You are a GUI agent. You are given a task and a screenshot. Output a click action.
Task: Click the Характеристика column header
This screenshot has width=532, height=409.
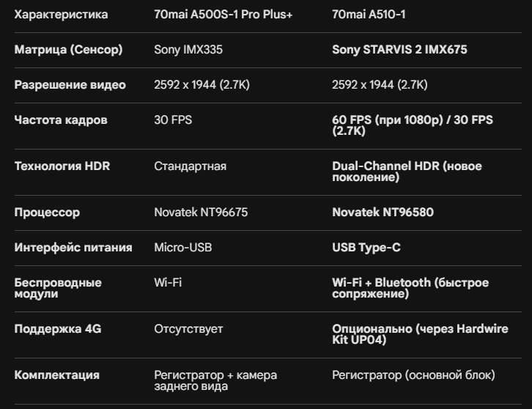tap(61, 15)
